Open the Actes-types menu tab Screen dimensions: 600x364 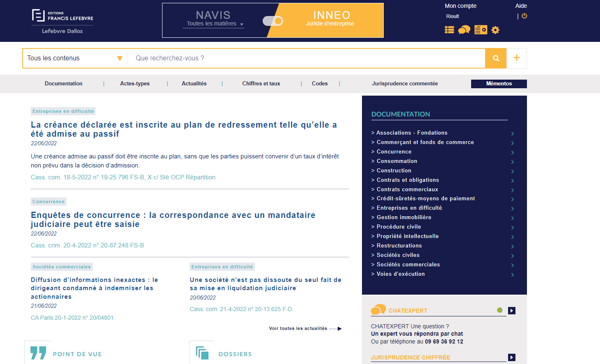(x=135, y=84)
